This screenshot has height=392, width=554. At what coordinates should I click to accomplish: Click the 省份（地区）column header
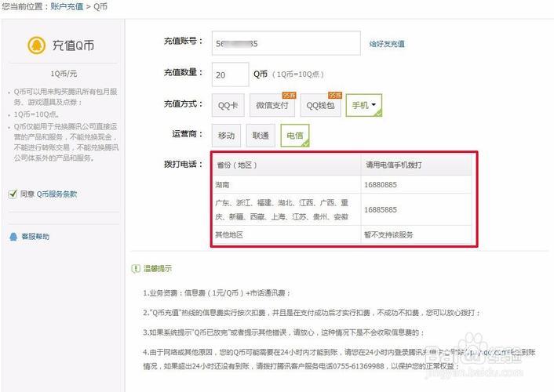286,165
